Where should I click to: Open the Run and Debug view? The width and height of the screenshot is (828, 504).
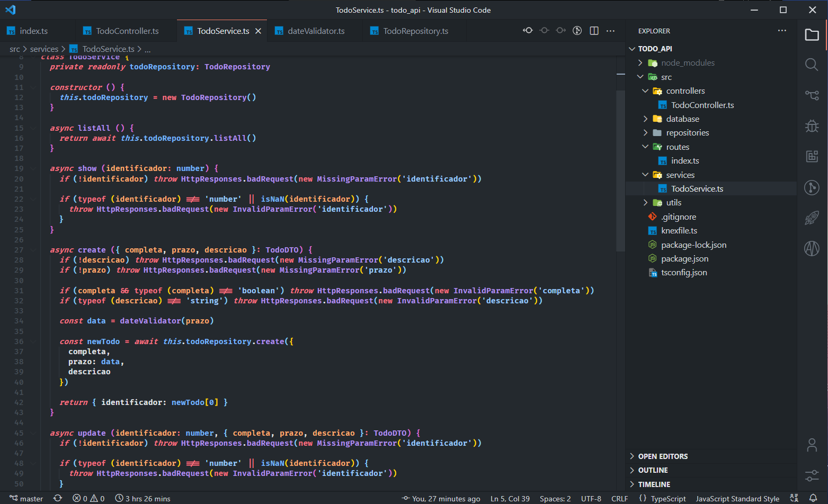(x=812, y=126)
